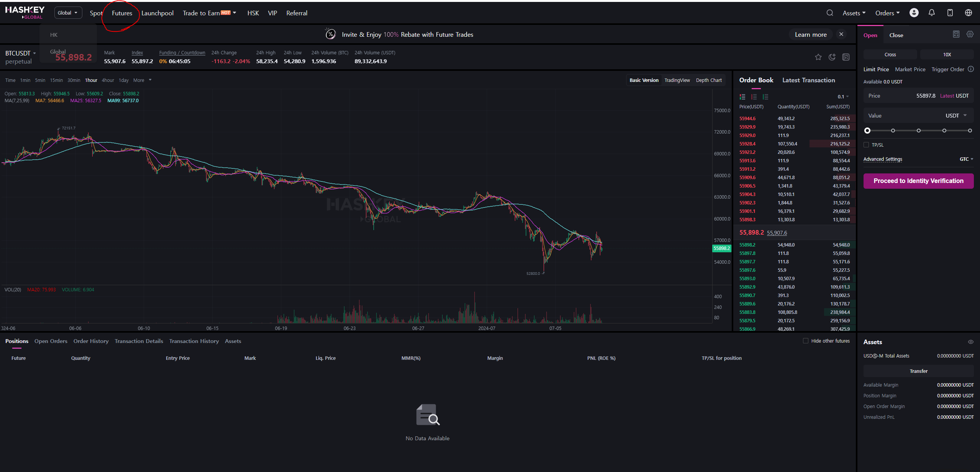980x472 pixels.
Task: Open the order panel settings gear
Action: pyautogui.click(x=970, y=34)
